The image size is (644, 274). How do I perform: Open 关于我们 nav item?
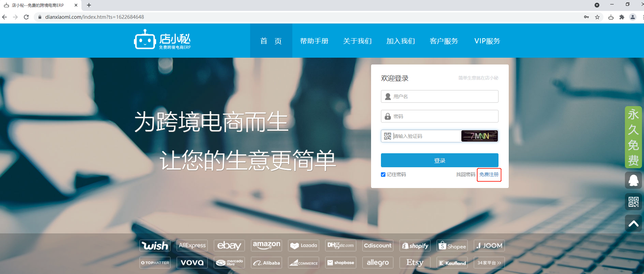[357, 41]
